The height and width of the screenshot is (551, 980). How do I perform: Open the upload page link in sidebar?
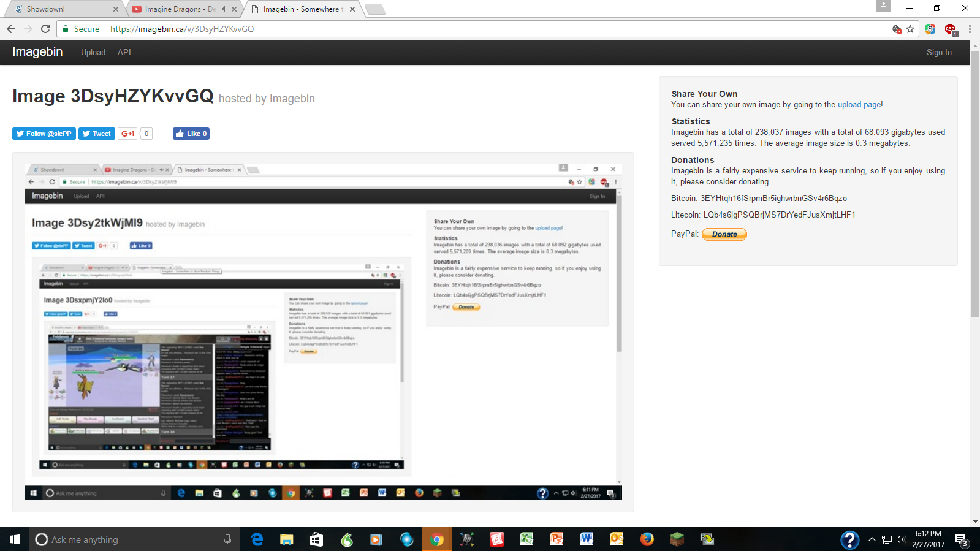[859, 105]
